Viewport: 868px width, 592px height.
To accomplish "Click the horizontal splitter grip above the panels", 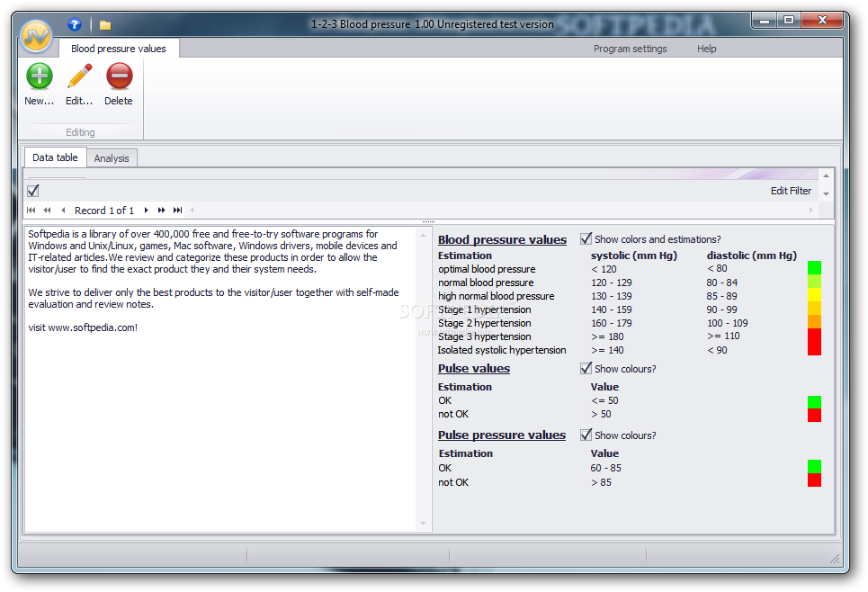I will coord(428,221).
